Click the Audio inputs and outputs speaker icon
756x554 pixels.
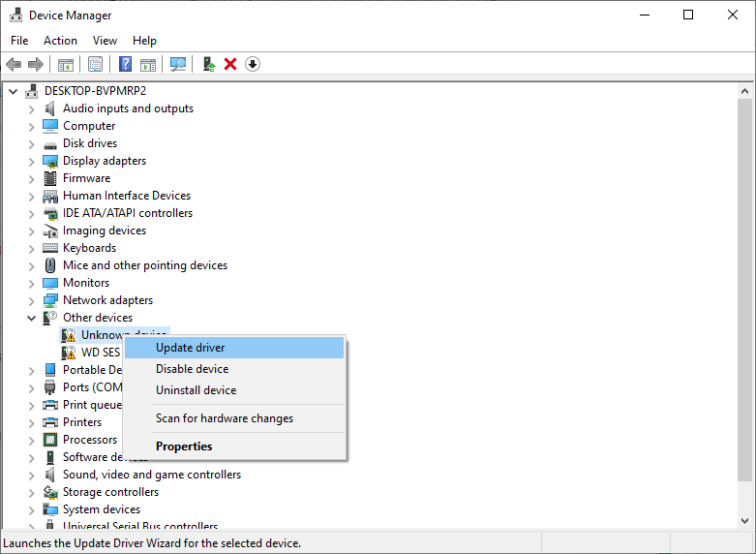click(49, 108)
